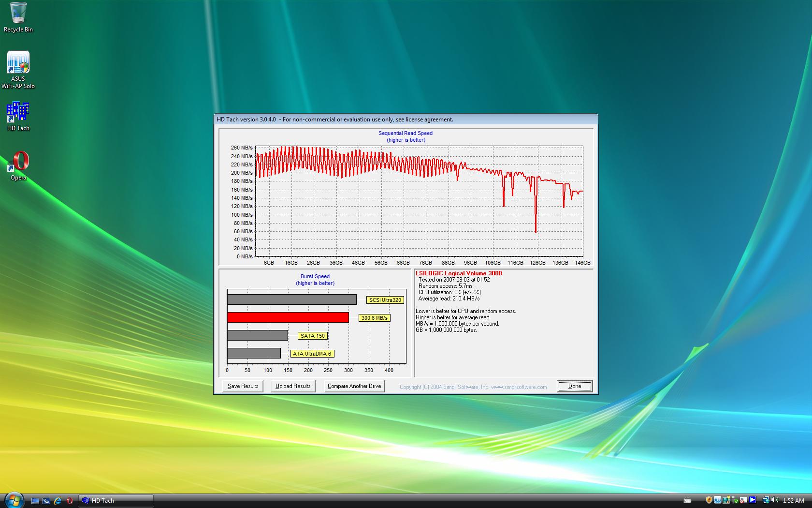Click the 0 MB/s axis label

coord(245,256)
